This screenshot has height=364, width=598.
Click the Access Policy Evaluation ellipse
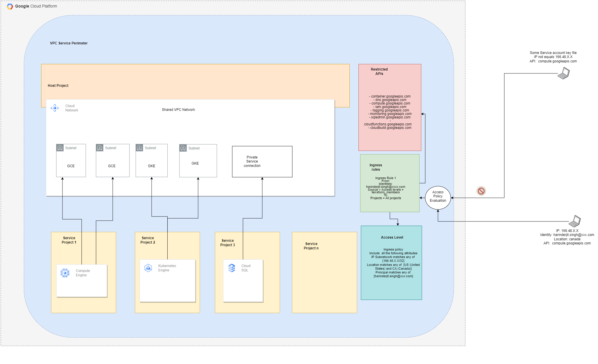438,198
